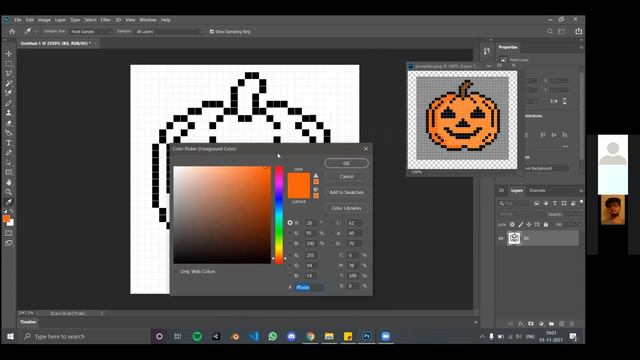Add a layer mask icon

[x=531, y=324]
